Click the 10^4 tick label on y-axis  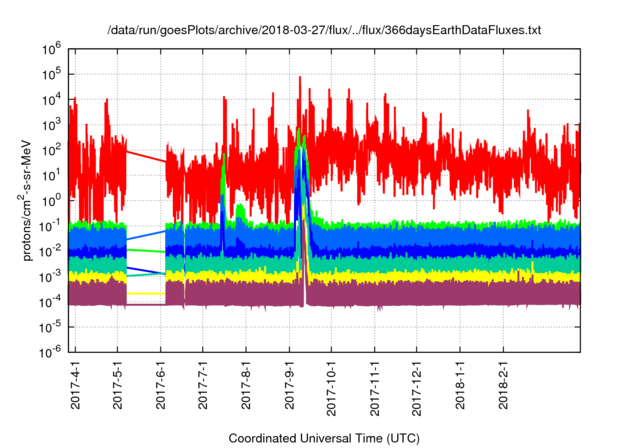click(51, 100)
